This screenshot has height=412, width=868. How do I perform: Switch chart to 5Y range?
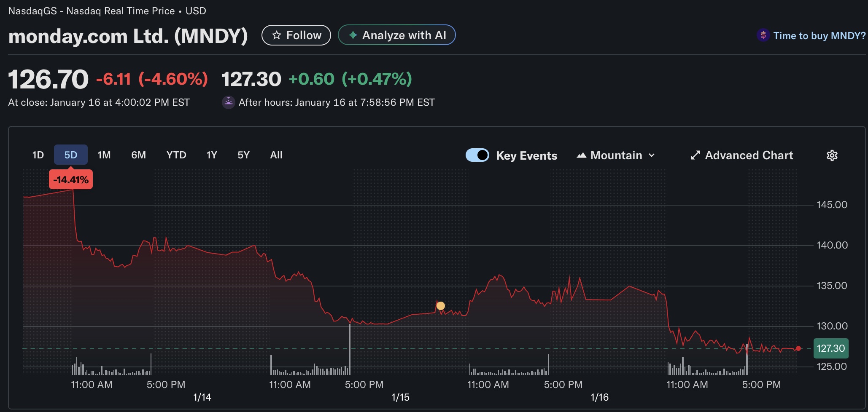[243, 155]
